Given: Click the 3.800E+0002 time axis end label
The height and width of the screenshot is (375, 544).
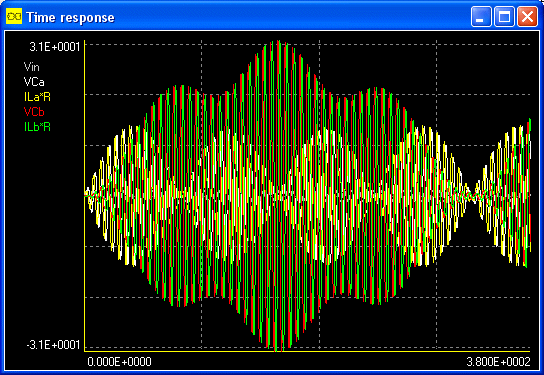Looking at the screenshot, I should click(x=498, y=362).
